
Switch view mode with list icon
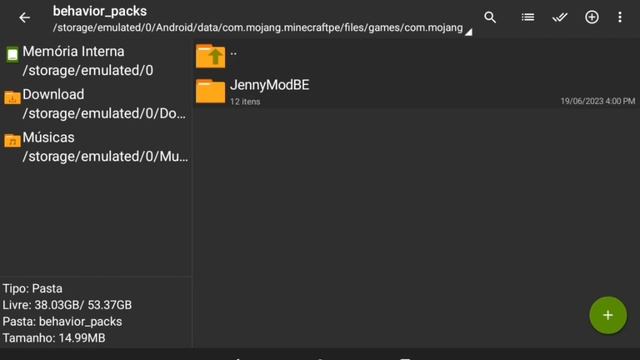(528, 17)
